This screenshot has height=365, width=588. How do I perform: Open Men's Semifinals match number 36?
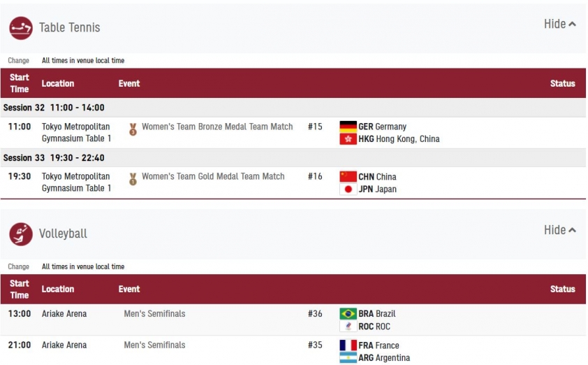pos(154,313)
